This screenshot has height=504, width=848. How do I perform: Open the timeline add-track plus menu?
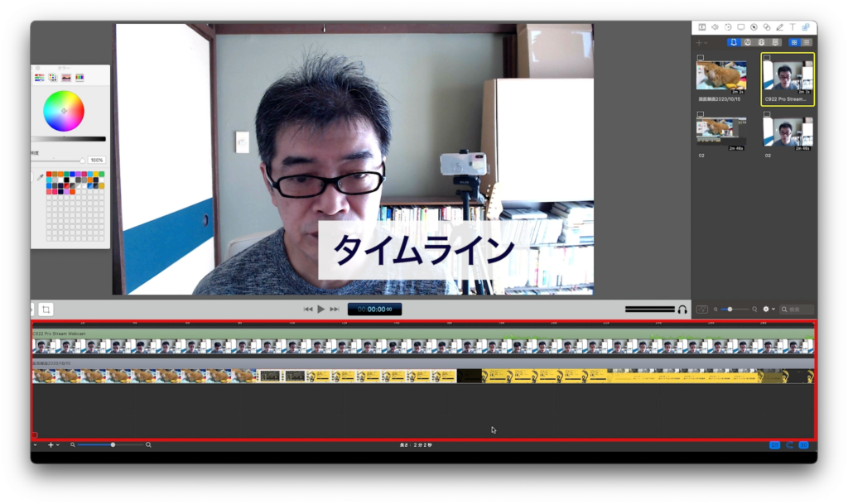(52, 445)
